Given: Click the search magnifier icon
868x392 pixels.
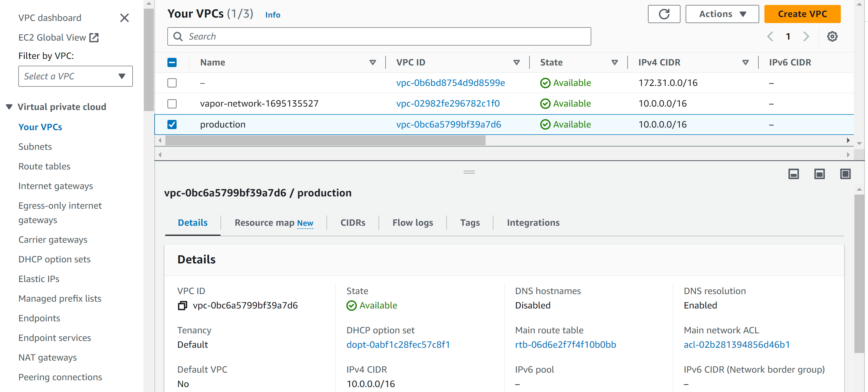Looking at the screenshot, I should click(x=178, y=36).
